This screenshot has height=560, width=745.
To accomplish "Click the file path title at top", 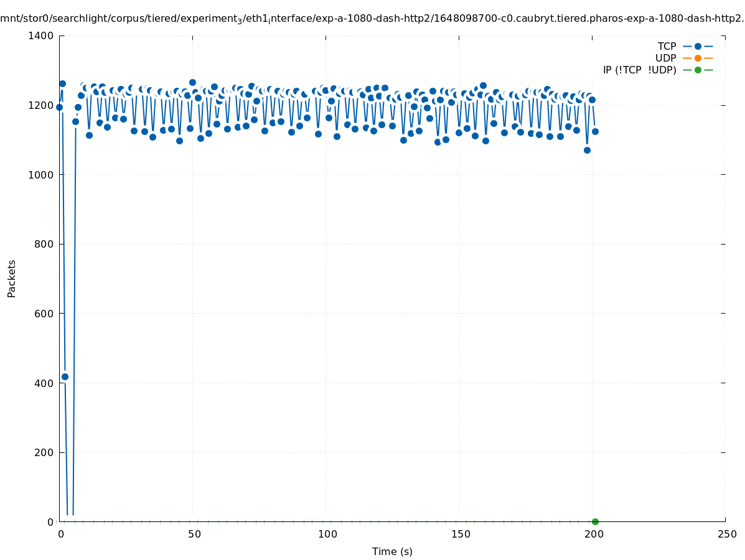I will pos(372,19).
